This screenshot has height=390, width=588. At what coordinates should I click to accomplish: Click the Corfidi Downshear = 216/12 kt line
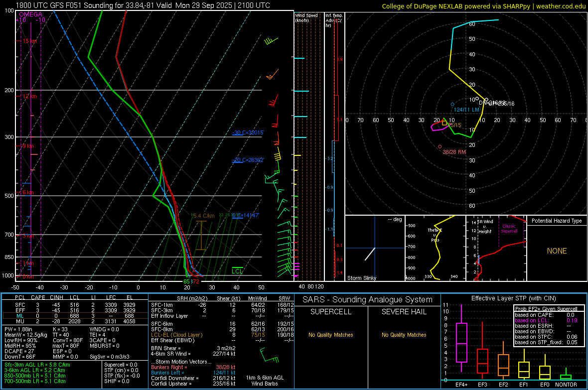193,378
